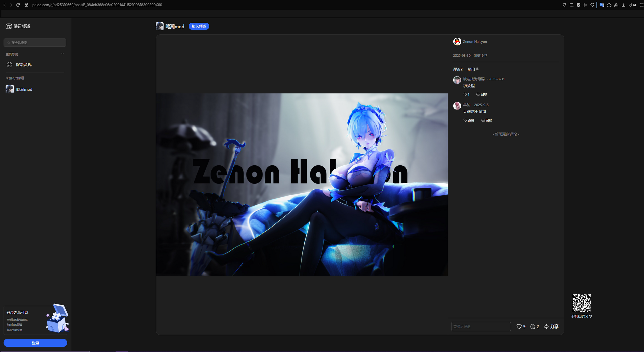Click the 登录后评论 comment input box

tap(481, 326)
